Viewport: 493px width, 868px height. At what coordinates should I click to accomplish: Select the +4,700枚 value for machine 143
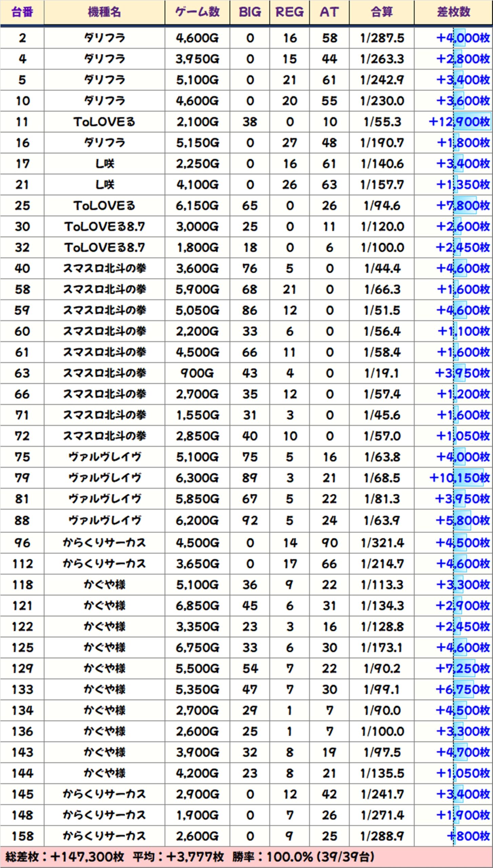[463, 752]
